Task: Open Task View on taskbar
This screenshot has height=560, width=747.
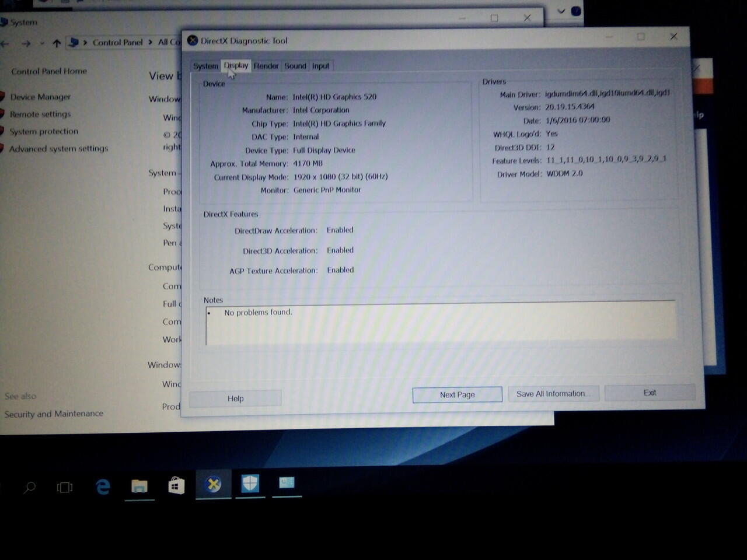Action: [x=65, y=487]
